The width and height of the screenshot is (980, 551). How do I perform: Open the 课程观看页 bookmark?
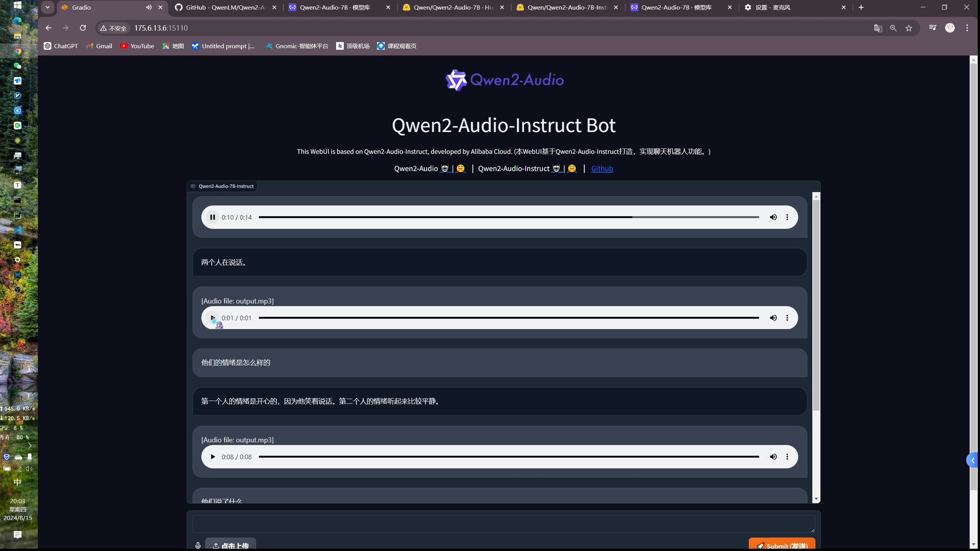pyautogui.click(x=397, y=46)
